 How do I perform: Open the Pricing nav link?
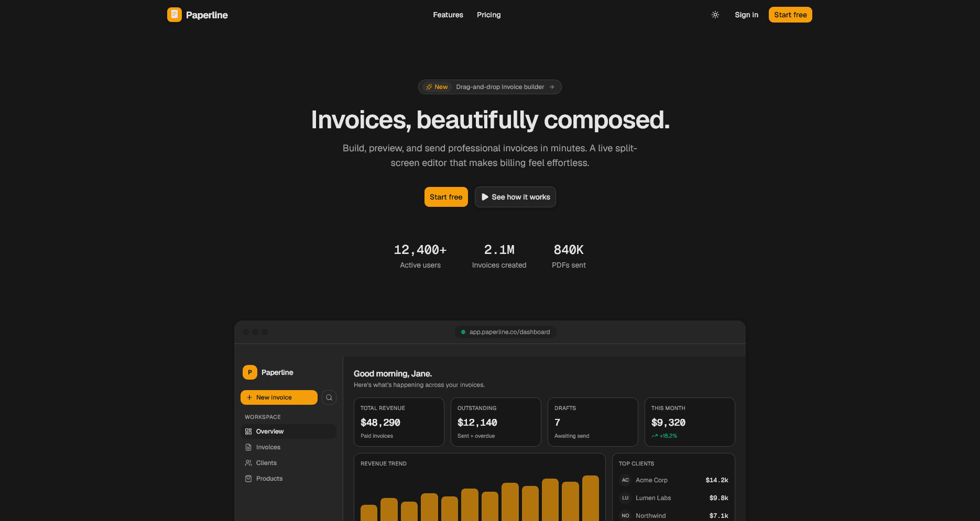click(489, 15)
